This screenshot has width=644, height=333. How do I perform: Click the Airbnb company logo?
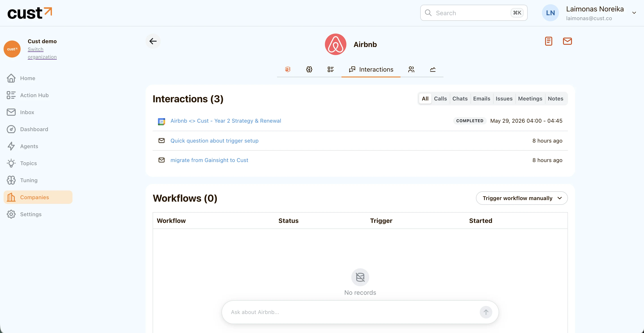[x=335, y=44]
